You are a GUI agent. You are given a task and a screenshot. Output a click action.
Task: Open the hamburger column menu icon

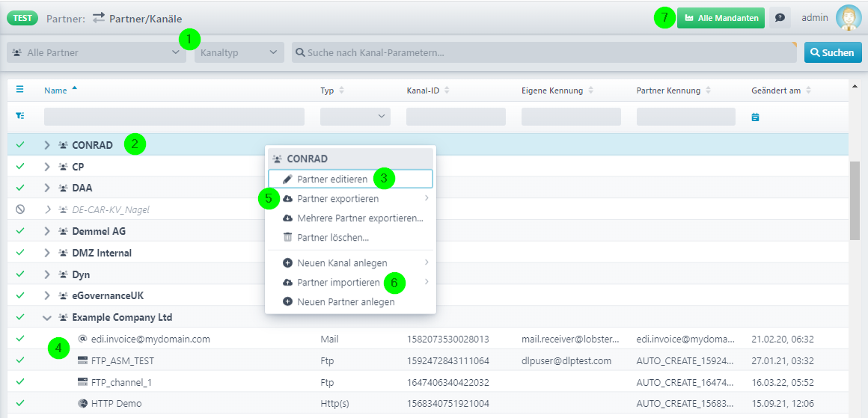[20, 90]
